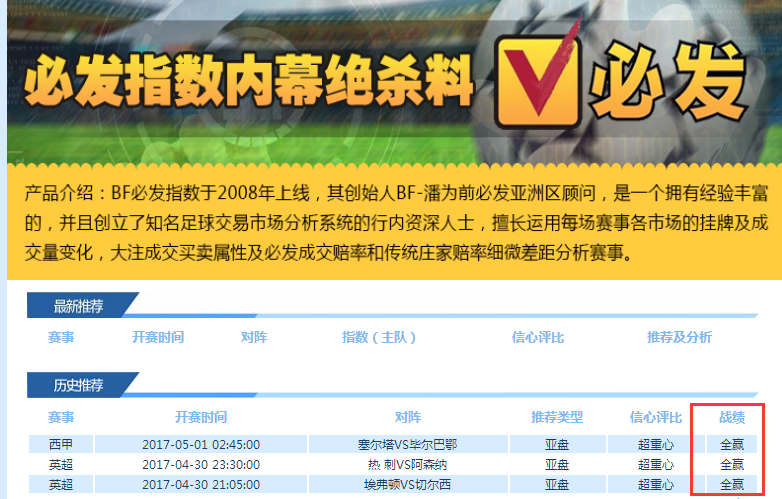Click 亚盘 in the 热刺VS阿森纳 row
The height and width of the screenshot is (499, 782).
(557, 465)
